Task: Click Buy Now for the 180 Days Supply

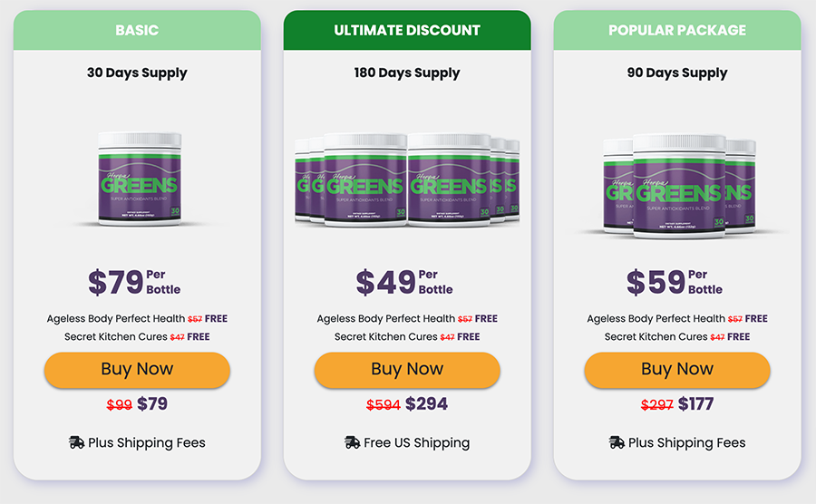Action: (x=407, y=370)
